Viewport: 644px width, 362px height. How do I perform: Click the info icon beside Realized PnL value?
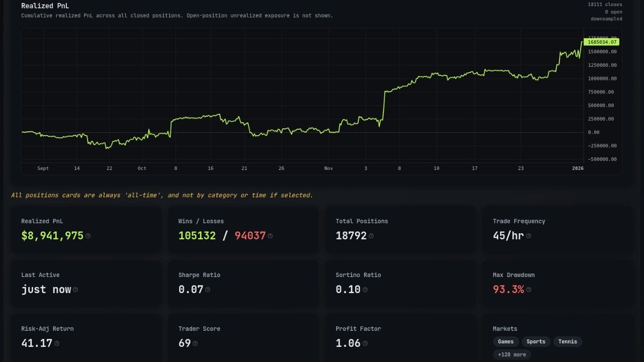click(88, 236)
